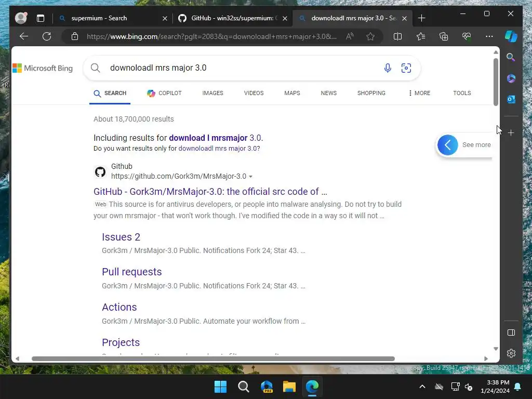Viewport: 532px width, 399px height.
Task: Open a new tab with plus
Action: pos(421,18)
